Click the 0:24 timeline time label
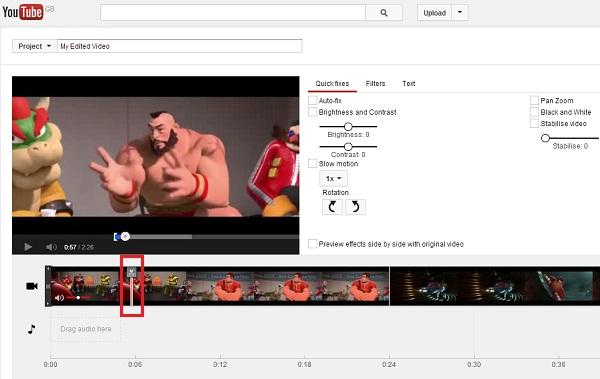 389,364
